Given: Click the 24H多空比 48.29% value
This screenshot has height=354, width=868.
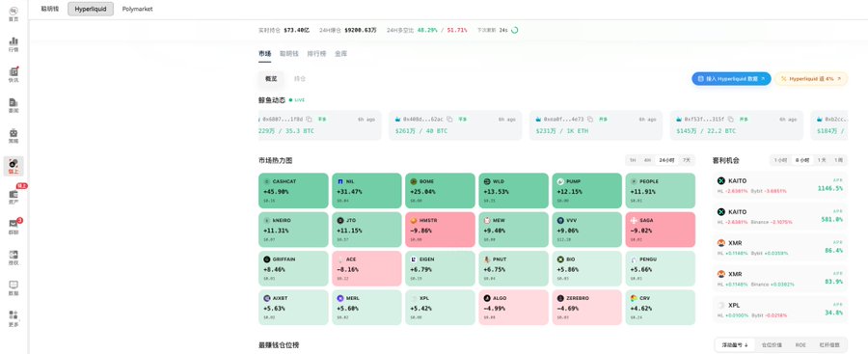Looking at the screenshot, I should tap(426, 30).
